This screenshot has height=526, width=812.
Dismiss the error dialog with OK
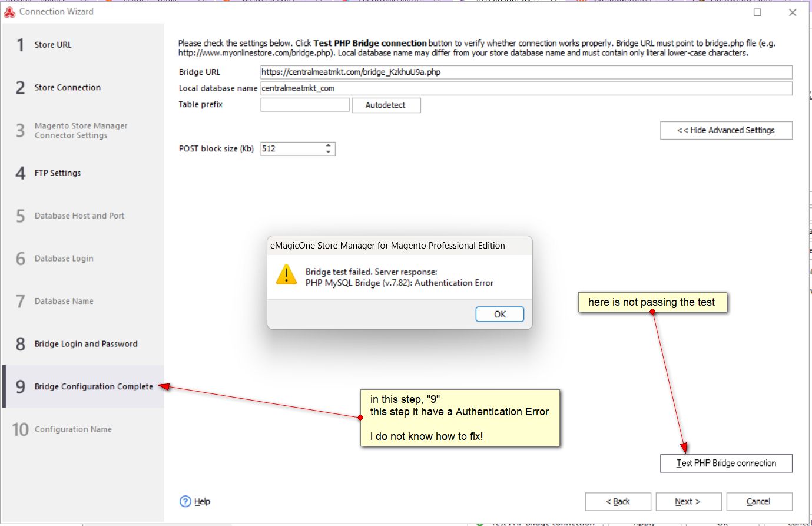point(499,315)
